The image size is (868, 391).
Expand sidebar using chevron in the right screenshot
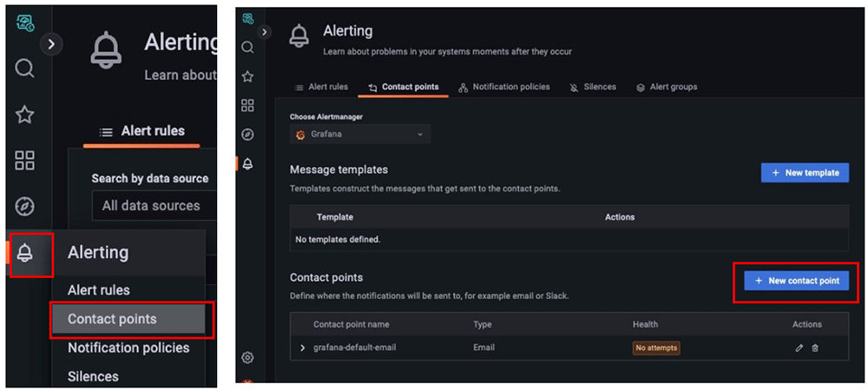[265, 32]
